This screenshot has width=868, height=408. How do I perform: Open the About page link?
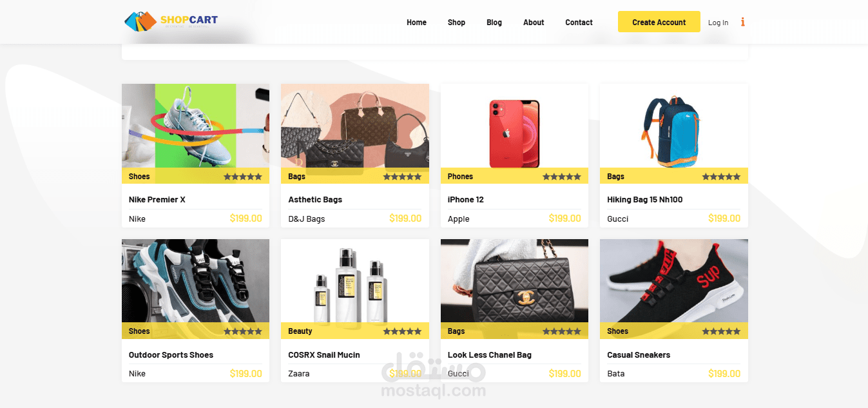point(534,22)
